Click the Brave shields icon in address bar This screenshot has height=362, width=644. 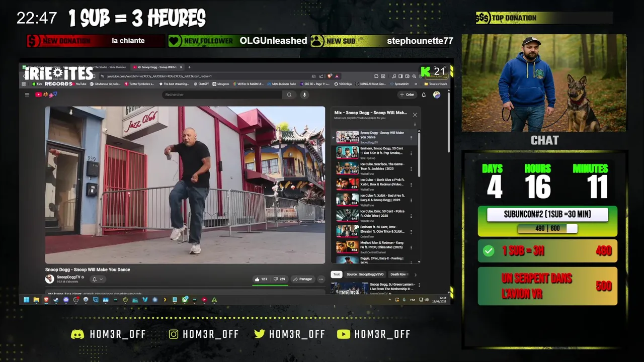pos(331,76)
